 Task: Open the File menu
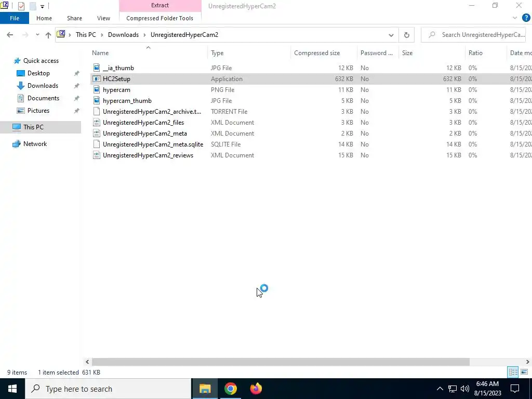[15, 18]
